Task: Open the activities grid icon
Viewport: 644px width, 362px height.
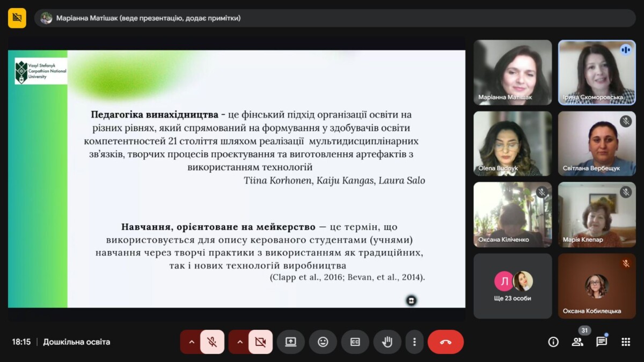Action: click(x=626, y=342)
